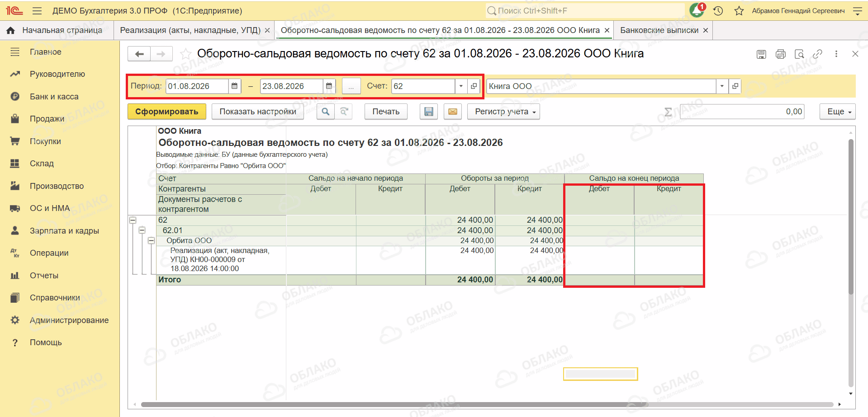Click Сформировать button
Viewport: 868px width, 417px height.
[x=166, y=112]
